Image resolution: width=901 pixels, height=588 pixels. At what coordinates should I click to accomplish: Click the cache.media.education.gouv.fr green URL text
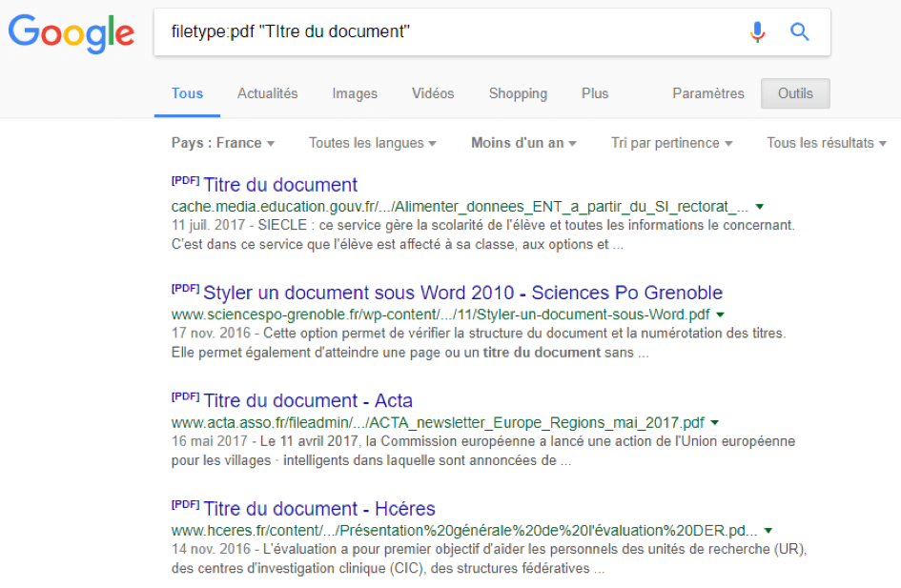[460, 207]
